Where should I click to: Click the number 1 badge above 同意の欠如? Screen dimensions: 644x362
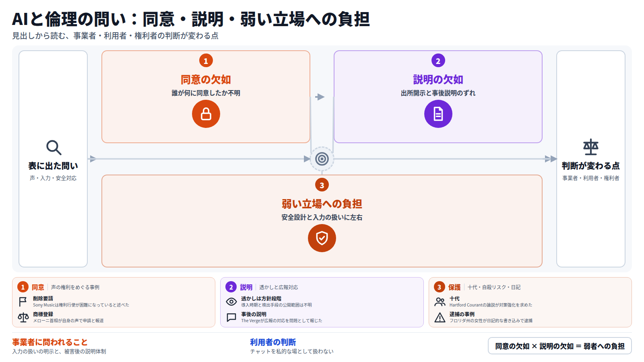pyautogui.click(x=206, y=61)
